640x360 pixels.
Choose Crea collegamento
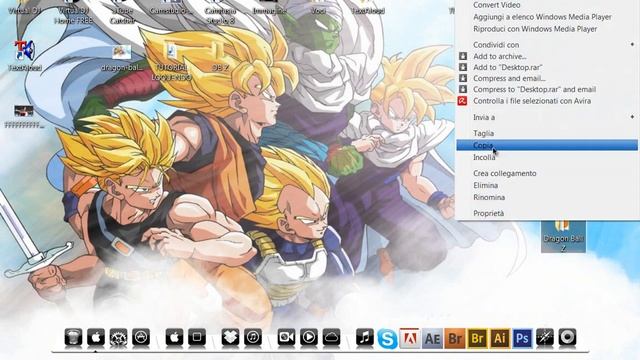point(504,173)
